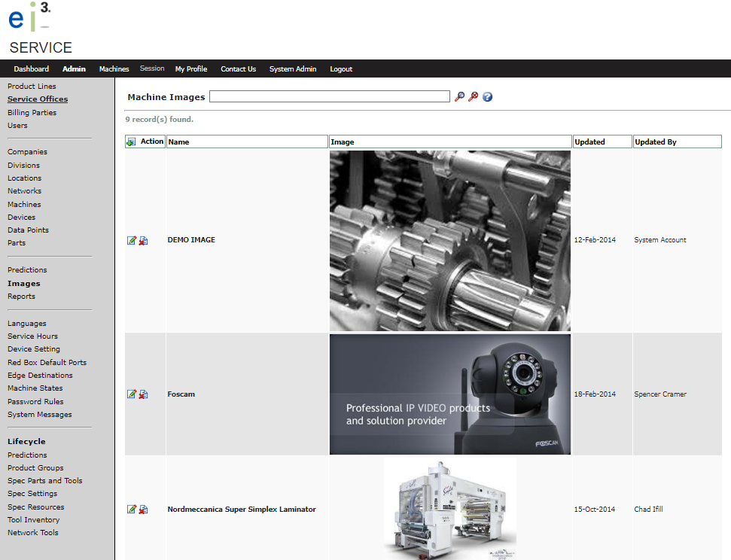Click Logout in the top bar
The width and height of the screenshot is (731, 560).
point(341,69)
